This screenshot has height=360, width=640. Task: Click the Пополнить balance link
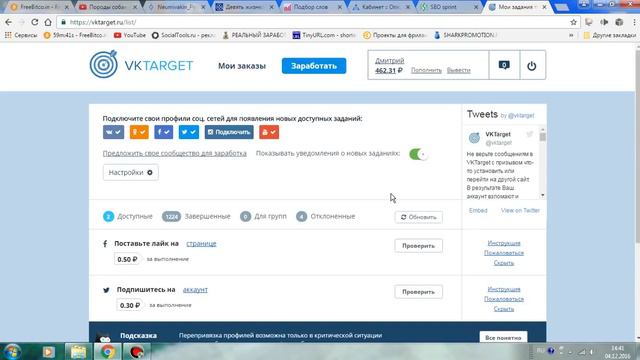(426, 70)
